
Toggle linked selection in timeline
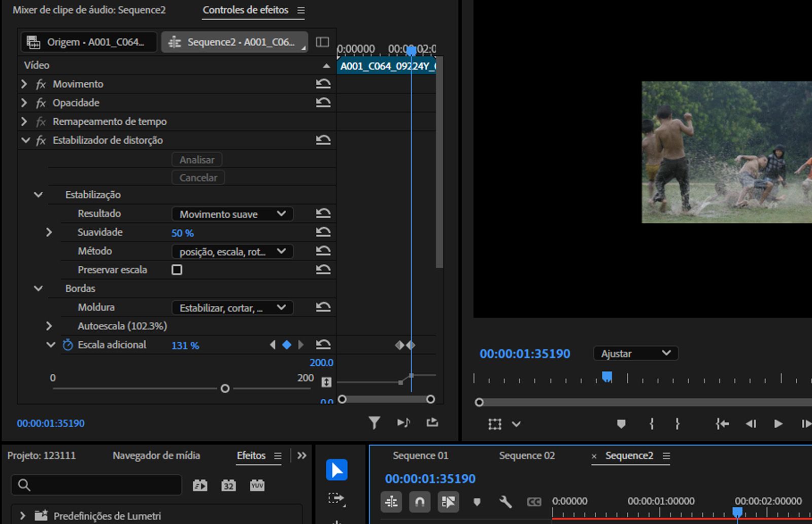point(449,502)
